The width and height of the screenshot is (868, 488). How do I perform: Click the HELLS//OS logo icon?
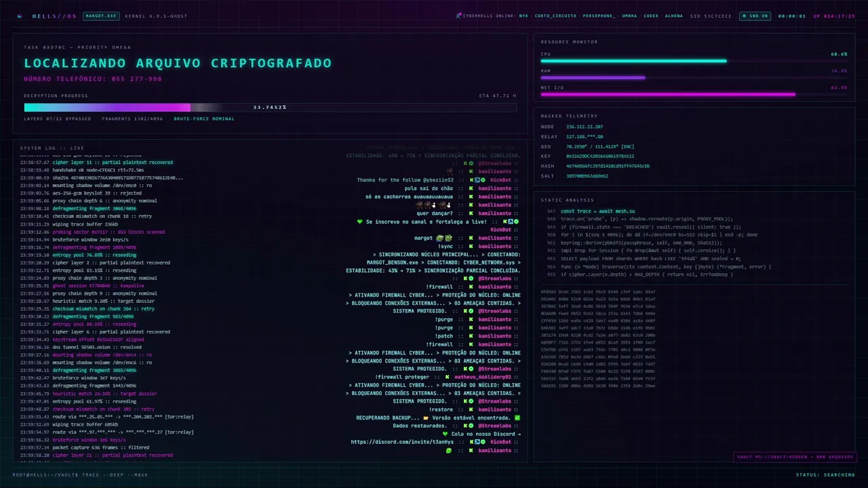[19, 16]
